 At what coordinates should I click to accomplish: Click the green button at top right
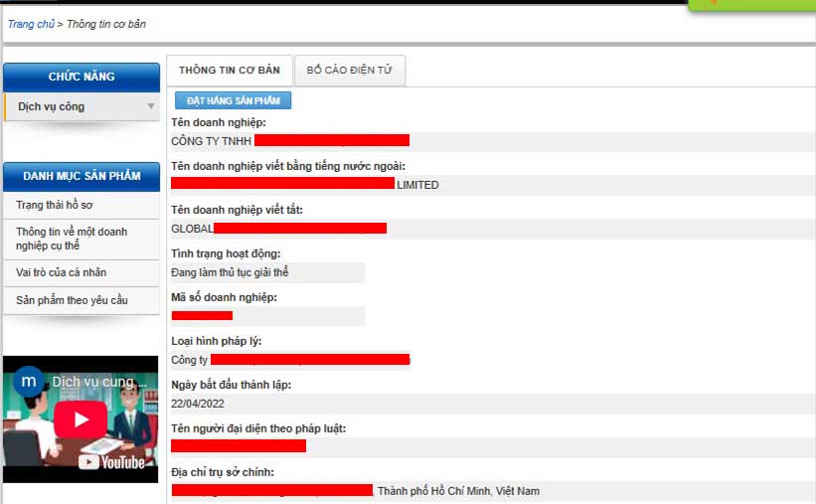tap(751, 4)
